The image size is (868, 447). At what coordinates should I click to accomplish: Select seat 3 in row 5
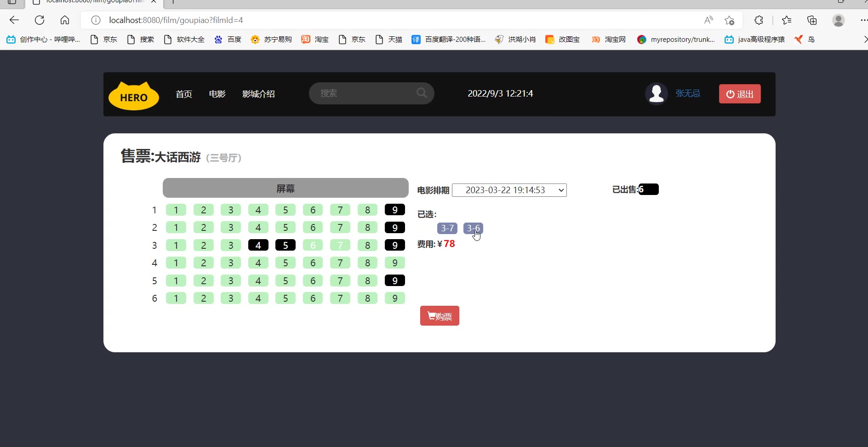coord(231,281)
